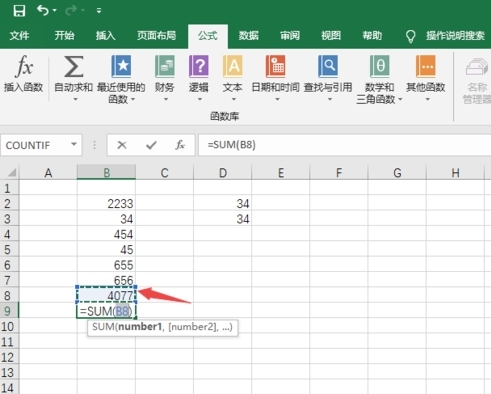Open the 查找与引用 functions icon
491x394 pixels.
click(x=328, y=66)
